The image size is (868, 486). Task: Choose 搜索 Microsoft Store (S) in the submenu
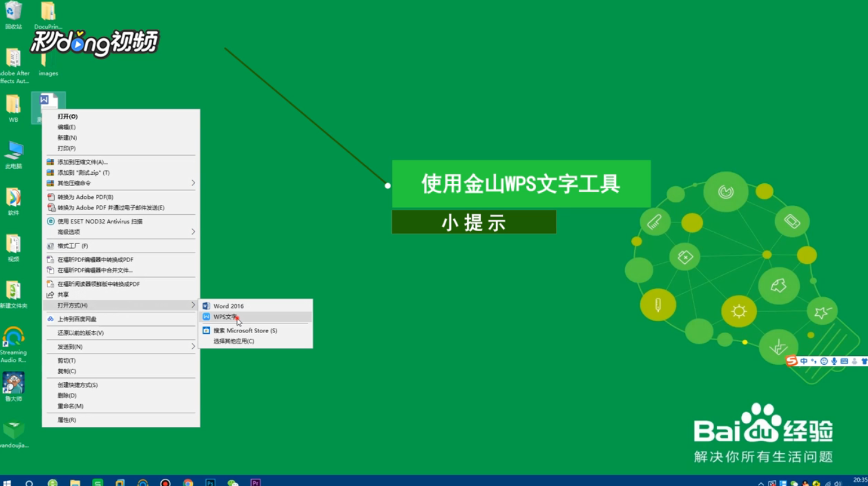point(255,331)
